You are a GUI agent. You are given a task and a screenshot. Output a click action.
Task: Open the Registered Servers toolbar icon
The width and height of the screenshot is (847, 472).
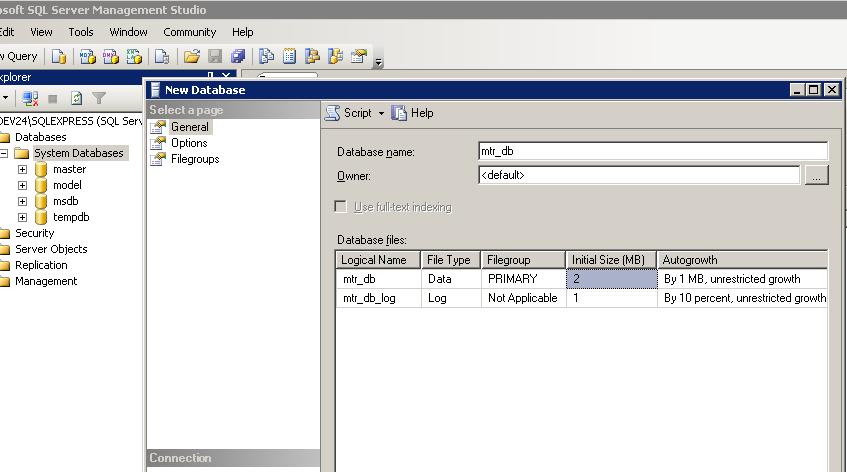[x=266, y=56]
